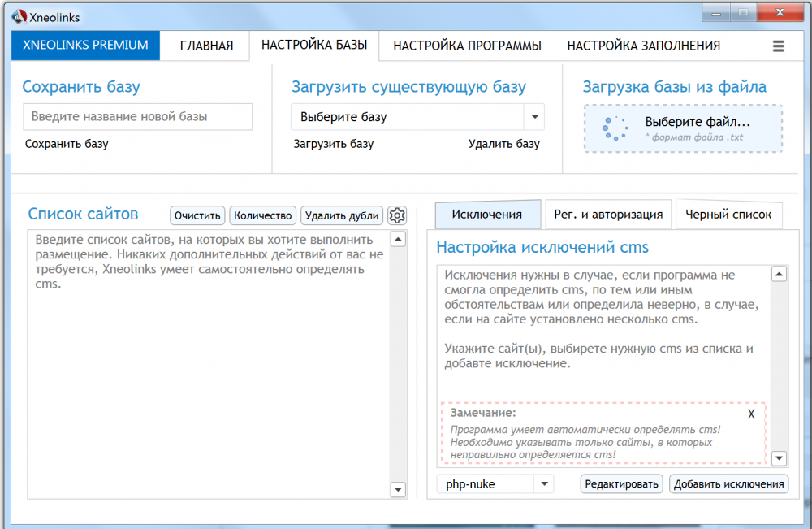Open the hamburger menu icon
812x529 pixels.
[x=778, y=46]
